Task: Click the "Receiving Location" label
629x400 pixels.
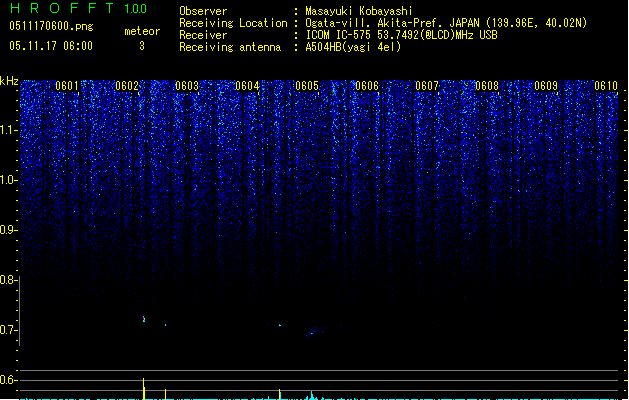Action: [x=233, y=23]
